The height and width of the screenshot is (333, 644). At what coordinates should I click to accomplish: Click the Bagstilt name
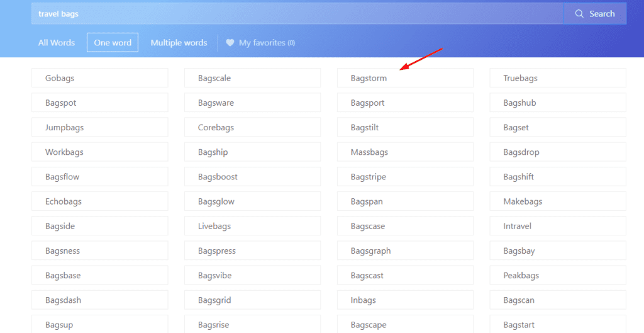click(x=406, y=127)
